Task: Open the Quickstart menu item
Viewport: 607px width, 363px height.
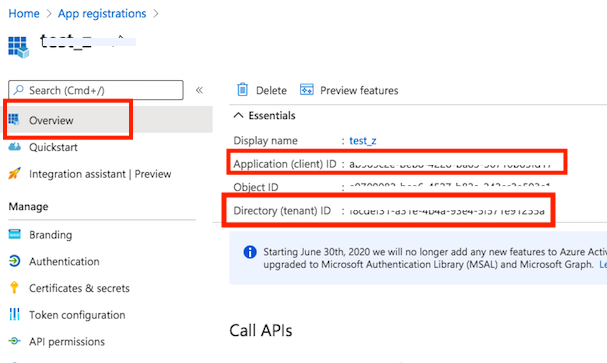Action: (x=53, y=147)
